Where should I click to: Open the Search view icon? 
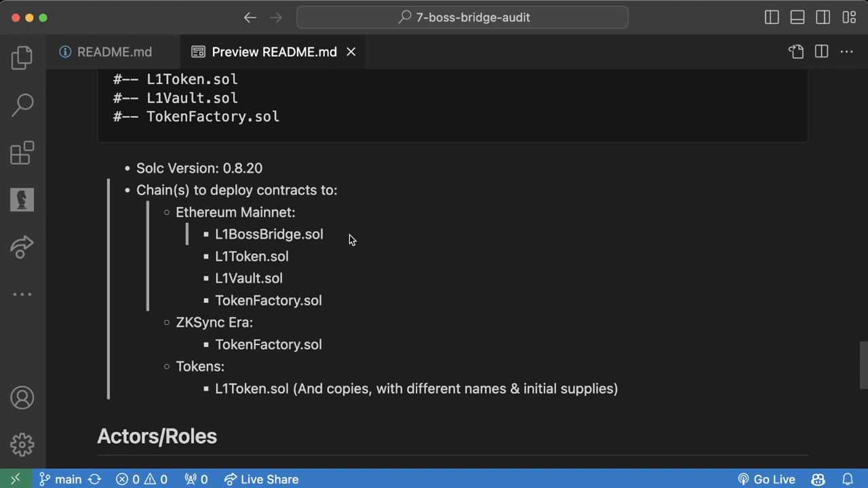22,104
